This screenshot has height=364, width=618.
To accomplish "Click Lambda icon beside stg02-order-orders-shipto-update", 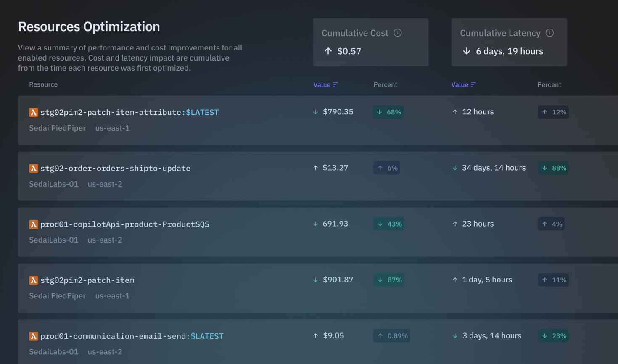I will (34, 168).
